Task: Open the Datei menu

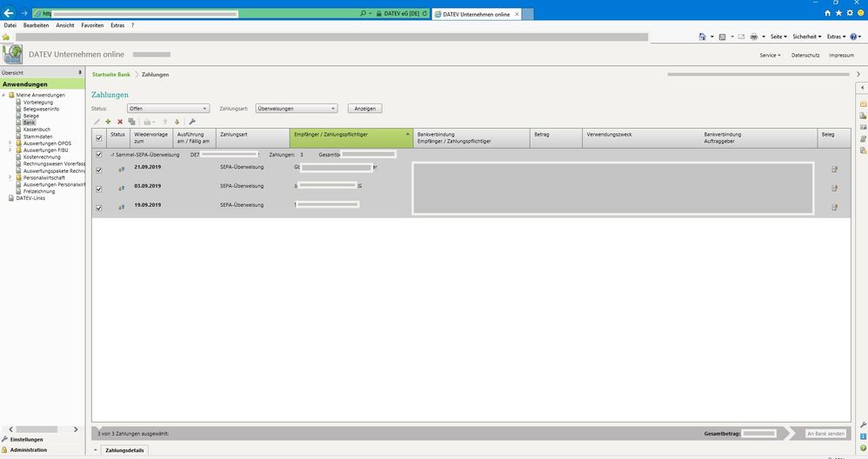Action: tap(10, 25)
